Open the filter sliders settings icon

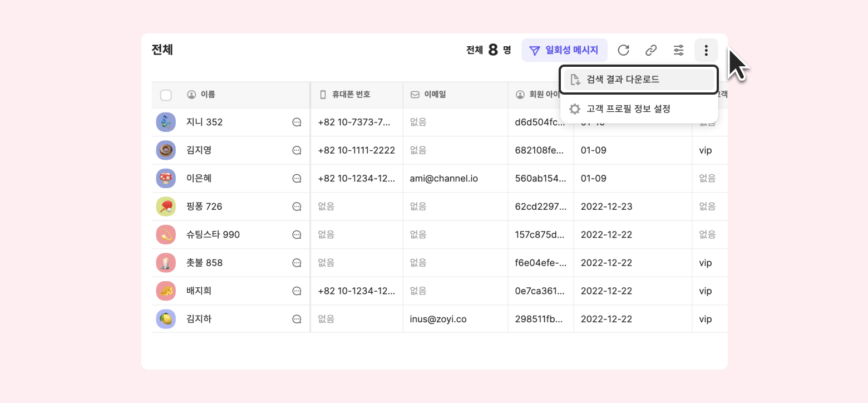[679, 51]
